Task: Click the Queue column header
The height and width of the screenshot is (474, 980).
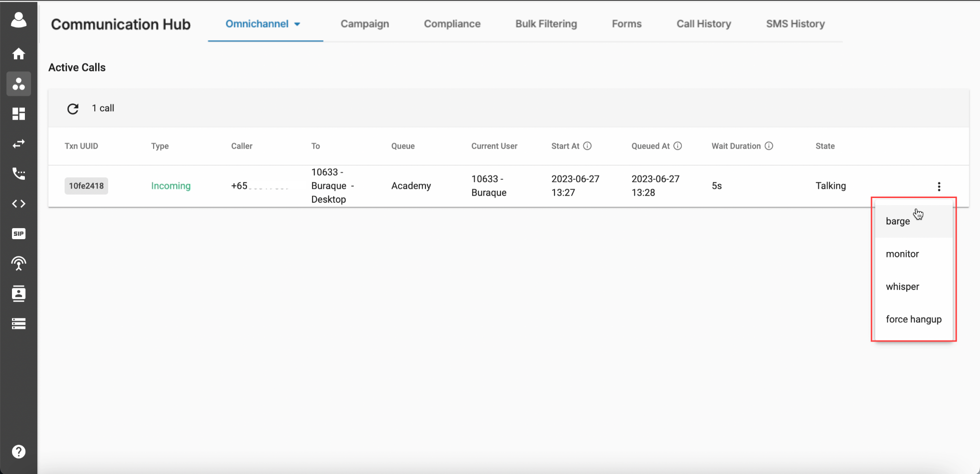Action: coord(403,146)
